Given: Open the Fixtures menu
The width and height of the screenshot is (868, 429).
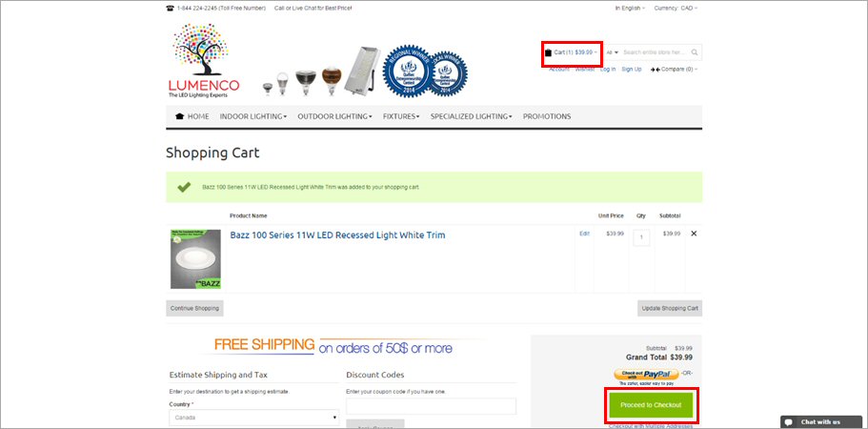Looking at the screenshot, I should pyautogui.click(x=401, y=116).
